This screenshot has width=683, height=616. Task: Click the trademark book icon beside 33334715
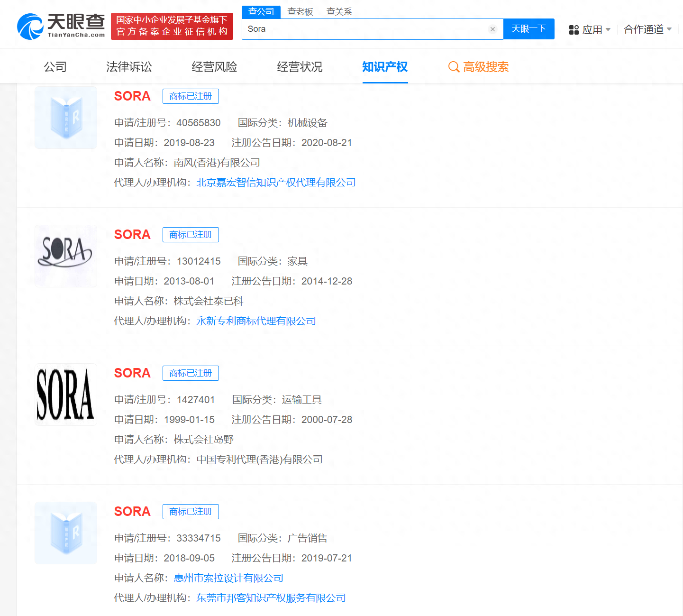(65, 533)
